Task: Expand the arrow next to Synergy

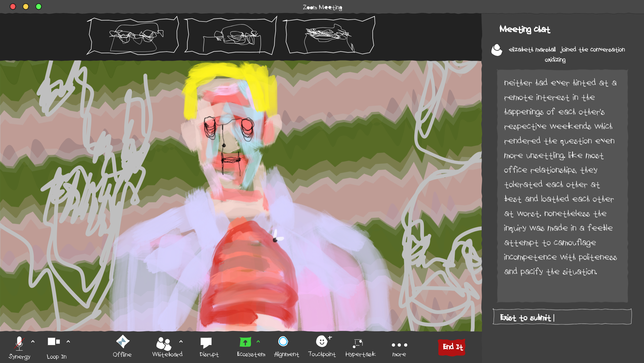Action: coord(33,342)
